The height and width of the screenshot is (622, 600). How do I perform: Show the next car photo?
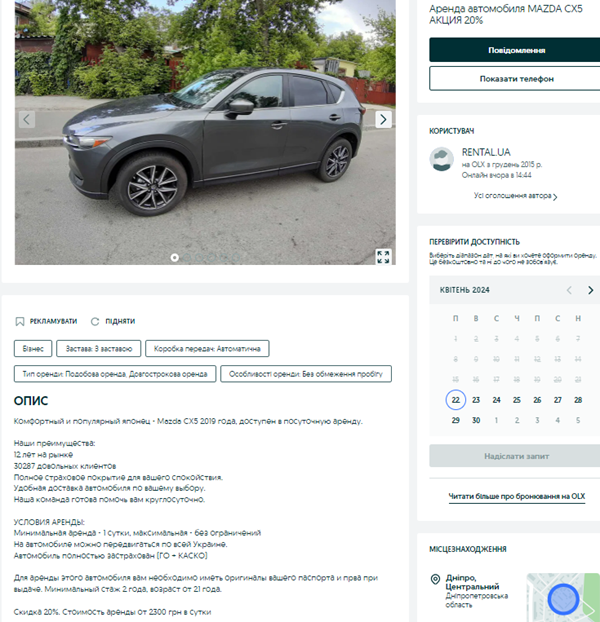click(x=383, y=119)
